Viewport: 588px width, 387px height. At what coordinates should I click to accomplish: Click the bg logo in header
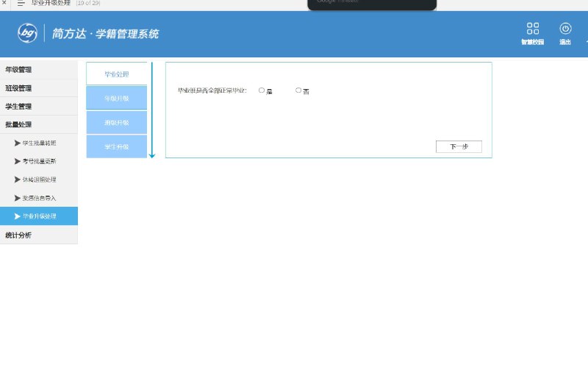pos(27,33)
